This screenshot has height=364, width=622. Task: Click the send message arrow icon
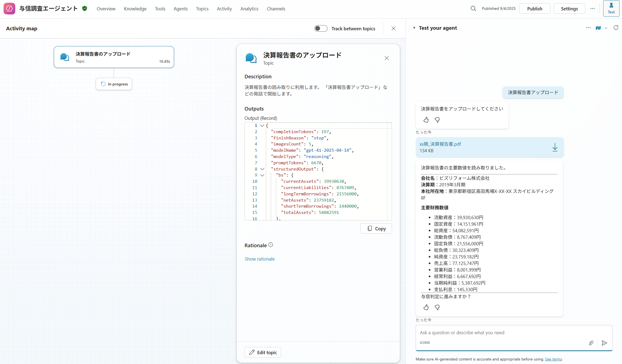tap(604, 343)
